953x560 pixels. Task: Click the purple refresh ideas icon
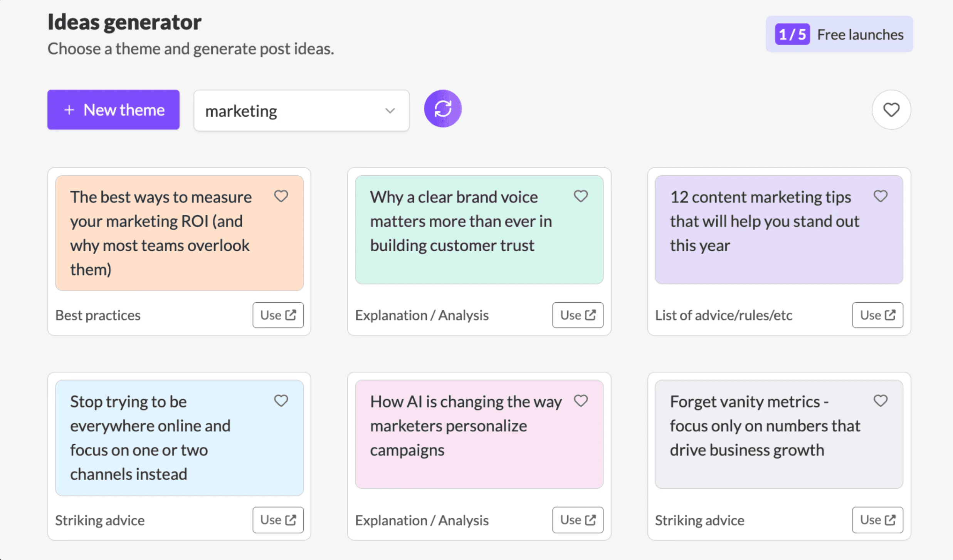442,109
